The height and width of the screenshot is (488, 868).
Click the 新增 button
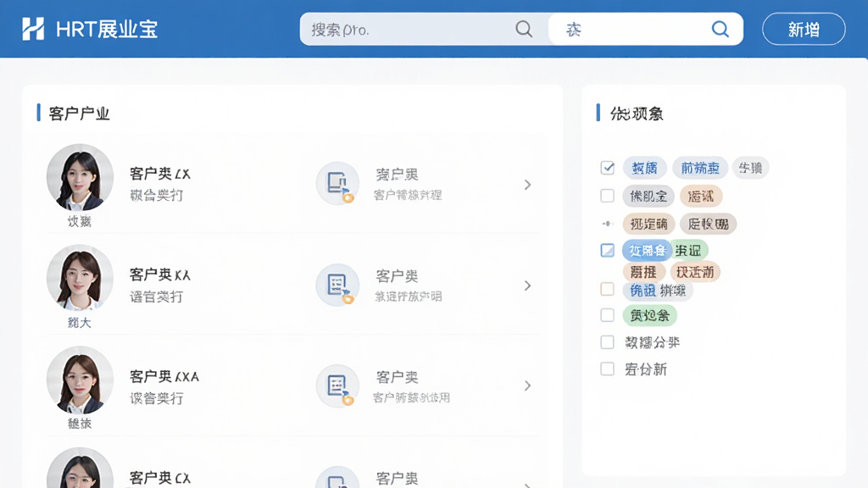pyautogui.click(x=804, y=29)
